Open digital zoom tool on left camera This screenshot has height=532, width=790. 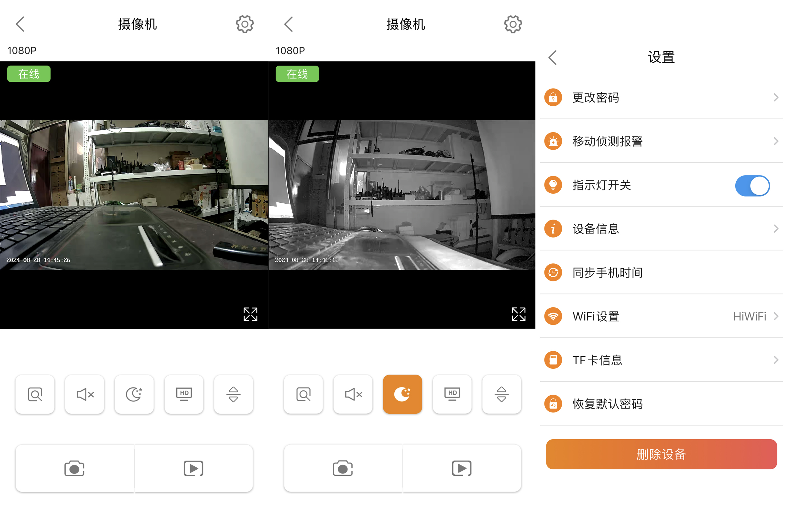coord(35,394)
